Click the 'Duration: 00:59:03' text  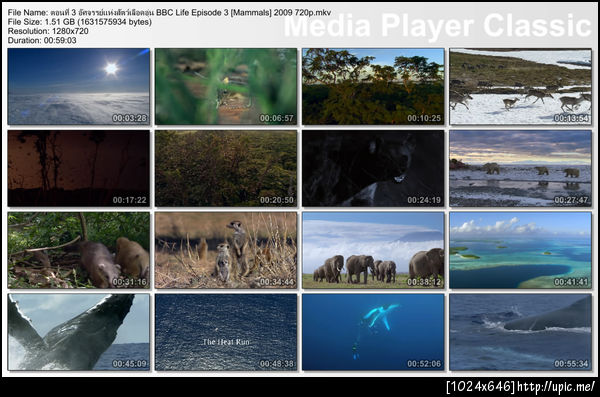pos(42,40)
